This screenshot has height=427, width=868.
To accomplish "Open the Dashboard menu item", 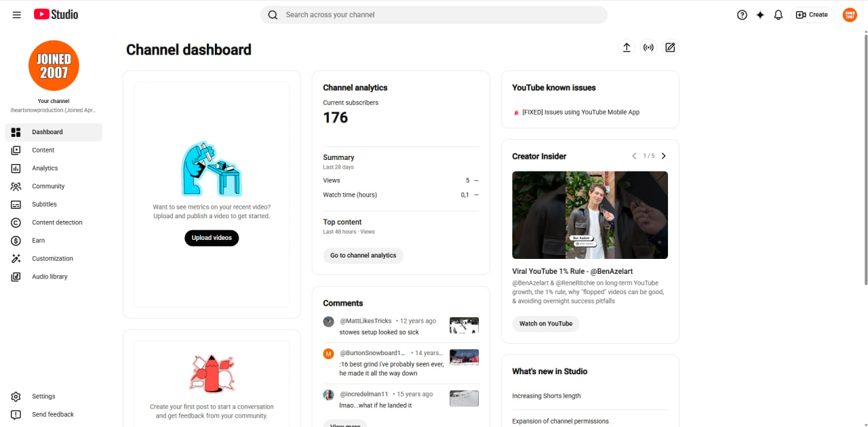I will (54, 132).
